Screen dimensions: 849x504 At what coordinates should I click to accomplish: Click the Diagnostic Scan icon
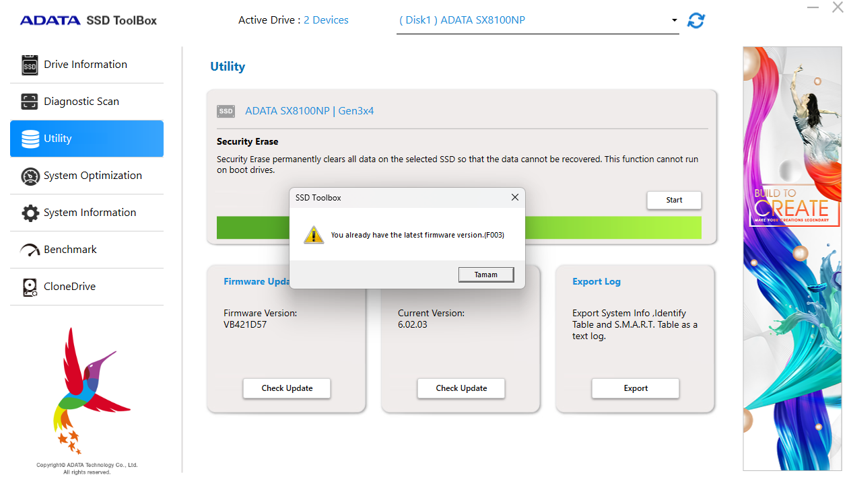30,102
